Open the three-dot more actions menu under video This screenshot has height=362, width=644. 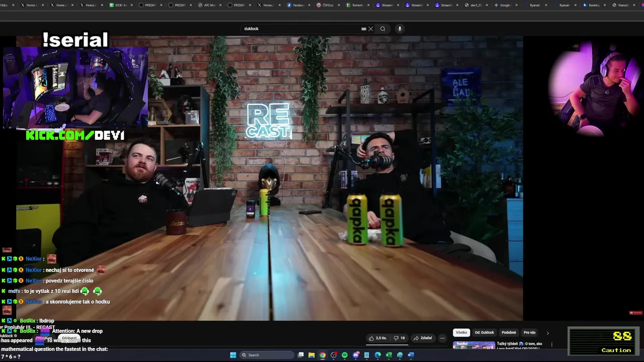(x=442, y=338)
